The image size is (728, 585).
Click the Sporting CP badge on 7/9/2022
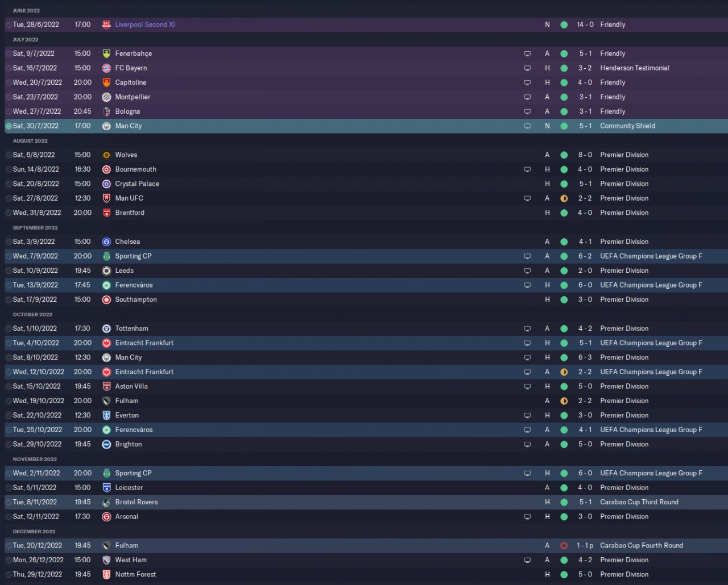point(106,256)
